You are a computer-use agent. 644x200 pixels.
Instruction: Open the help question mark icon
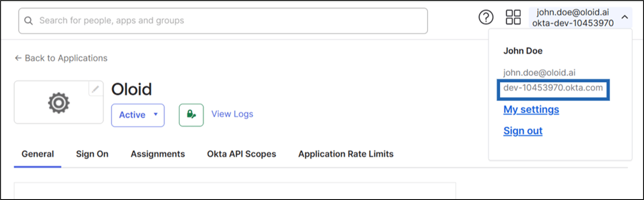(486, 18)
